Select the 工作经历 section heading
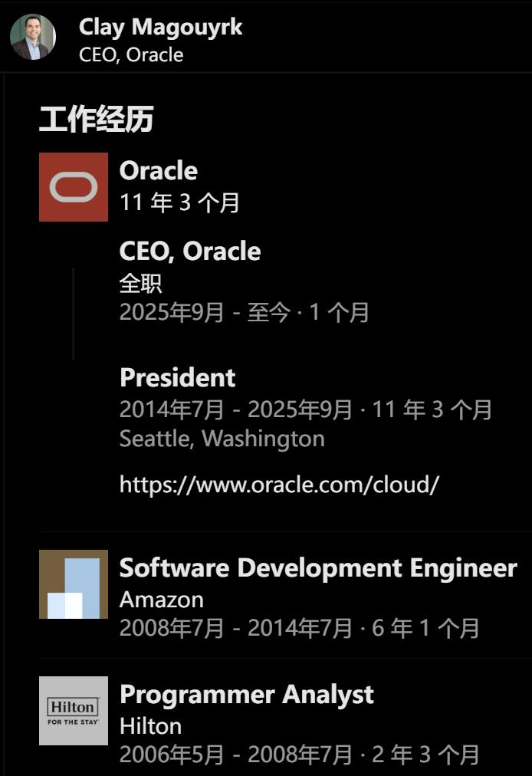Viewport: 532px width, 776px height. click(97, 120)
